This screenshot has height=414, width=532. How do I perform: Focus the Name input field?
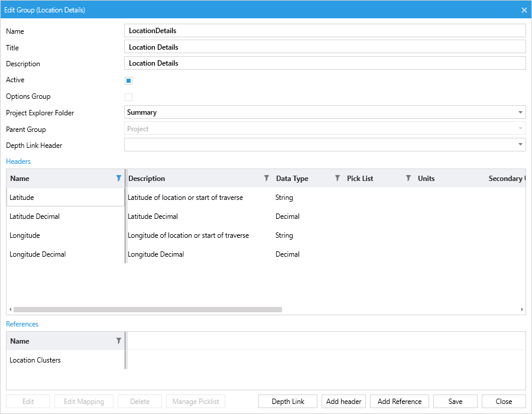click(325, 31)
